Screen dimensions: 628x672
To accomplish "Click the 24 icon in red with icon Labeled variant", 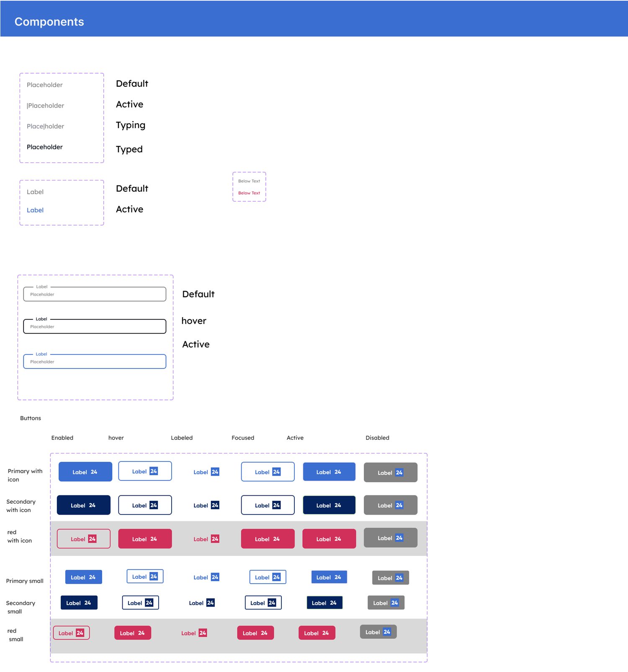I will coord(215,539).
